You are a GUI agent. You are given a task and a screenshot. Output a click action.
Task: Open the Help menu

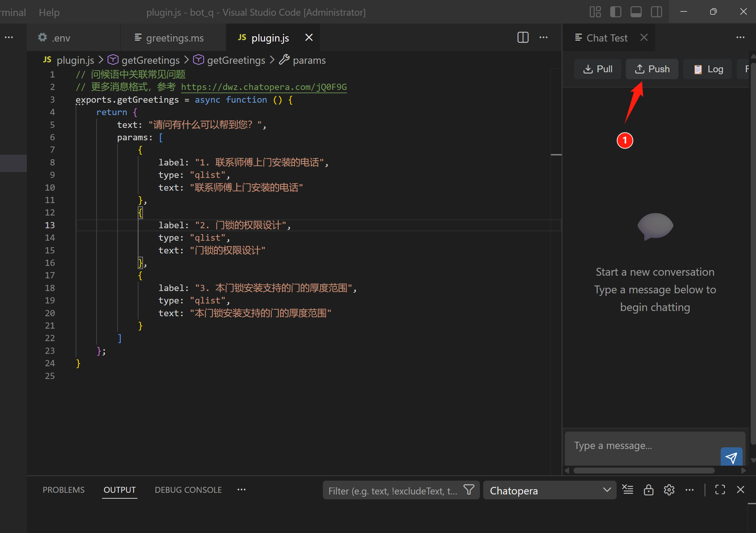coord(49,12)
